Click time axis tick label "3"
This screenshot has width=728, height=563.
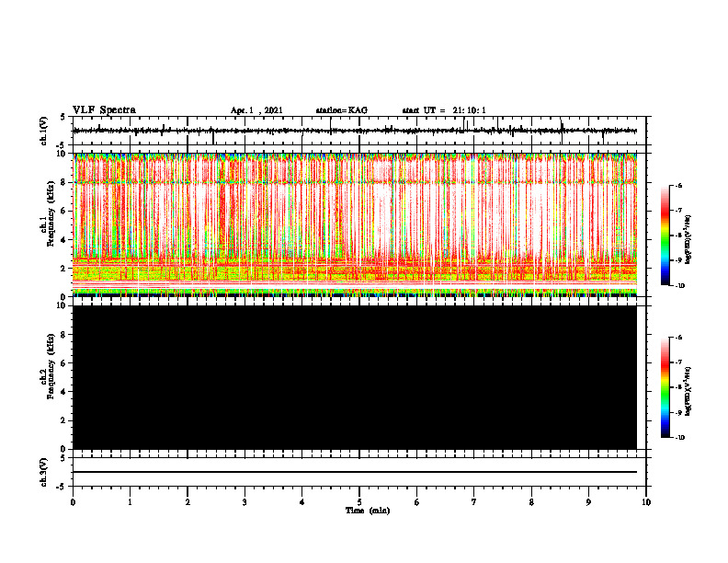(x=245, y=502)
